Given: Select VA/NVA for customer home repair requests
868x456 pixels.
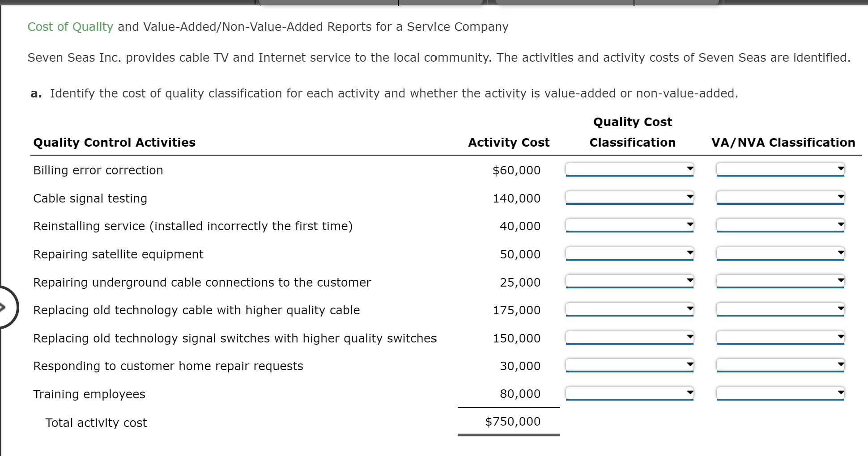Looking at the screenshot, I should coord(780,365).
